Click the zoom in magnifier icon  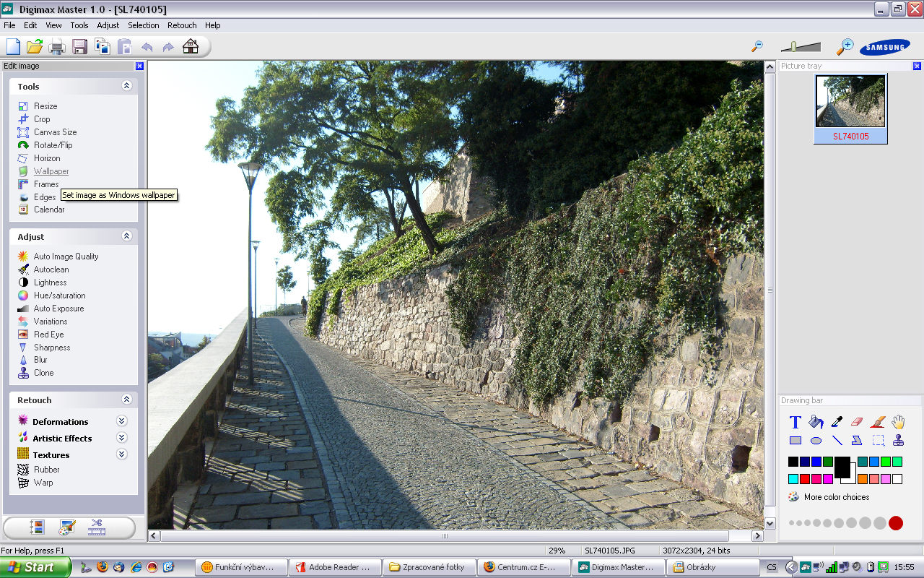(845, 47)
